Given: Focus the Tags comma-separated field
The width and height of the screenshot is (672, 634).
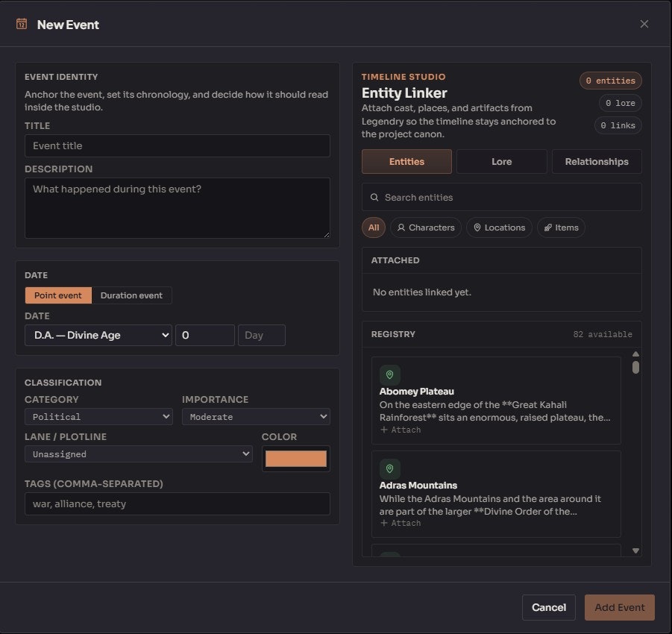Looking at the screenshot, I should [178, 503].
